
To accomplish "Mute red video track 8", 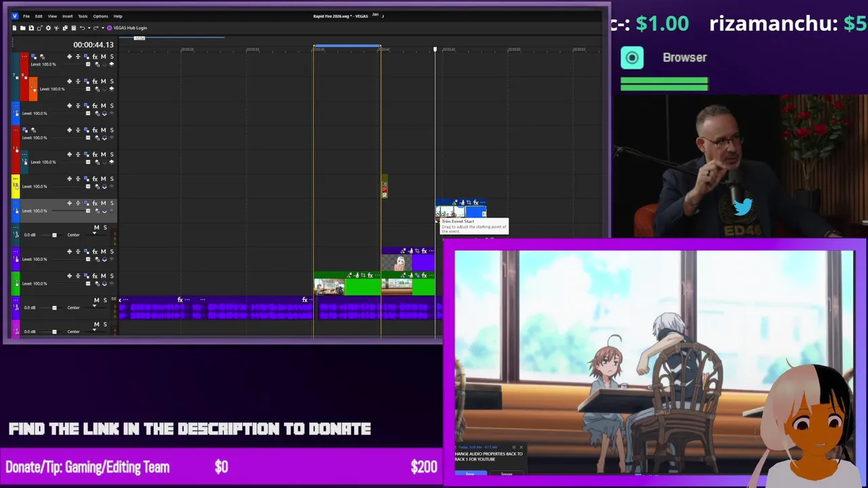I will [x=103, y=57].
